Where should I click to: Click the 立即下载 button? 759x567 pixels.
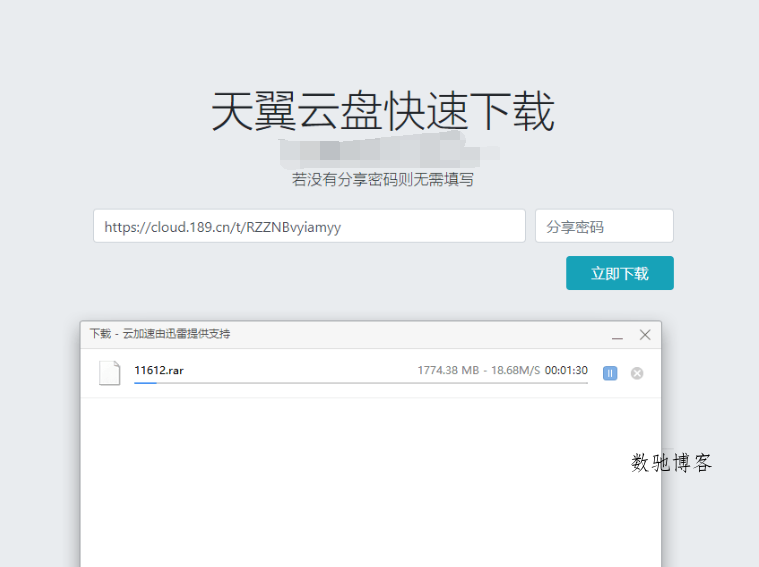tap(620, 273)
